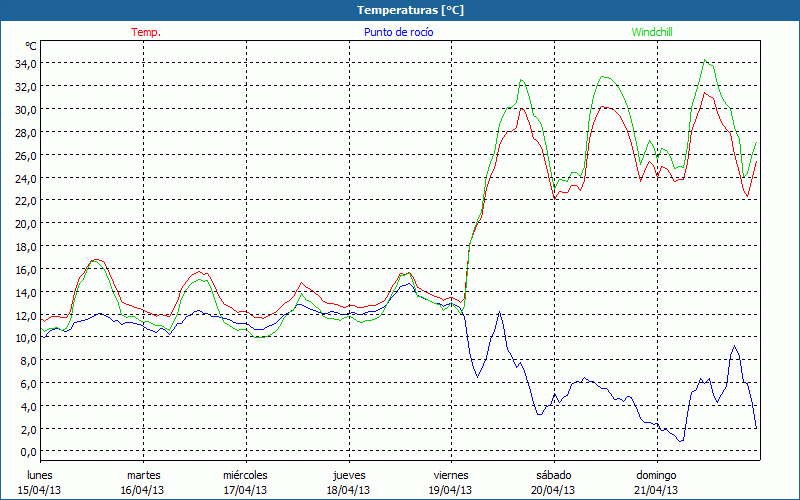
Task: Select the martes day label
Action: [x=143, y=474]
